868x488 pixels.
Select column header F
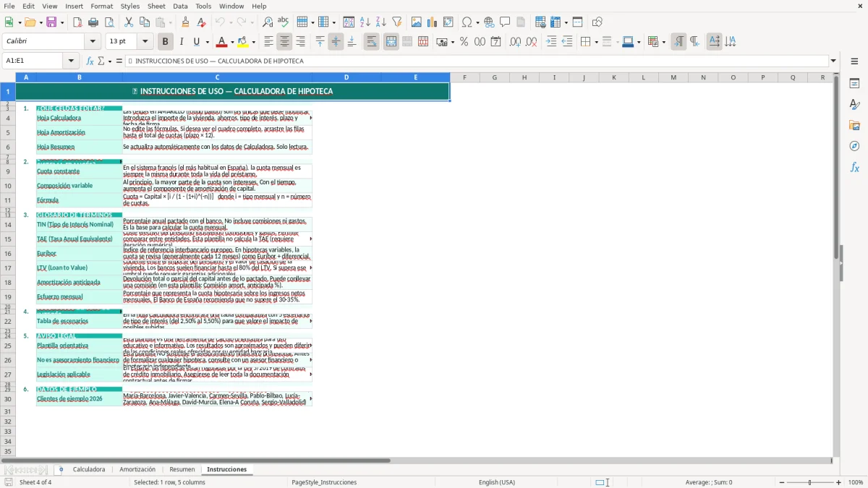coord(464,77)
